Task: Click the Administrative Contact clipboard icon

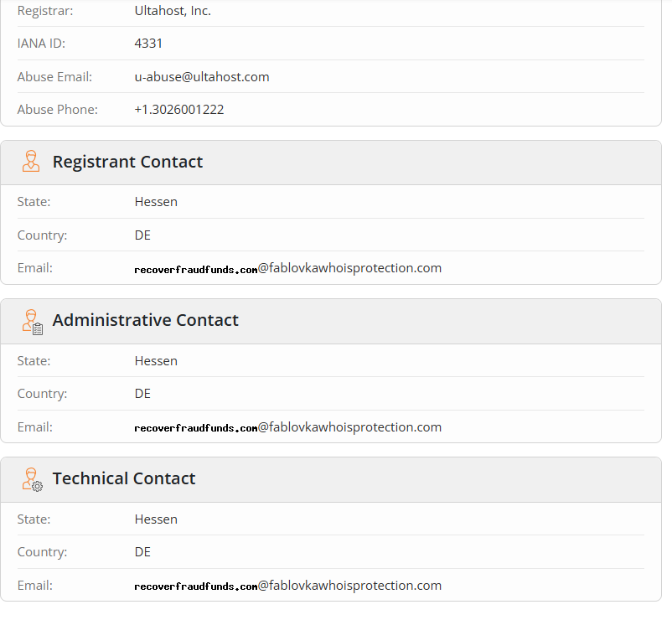Action: pos(33,322)
